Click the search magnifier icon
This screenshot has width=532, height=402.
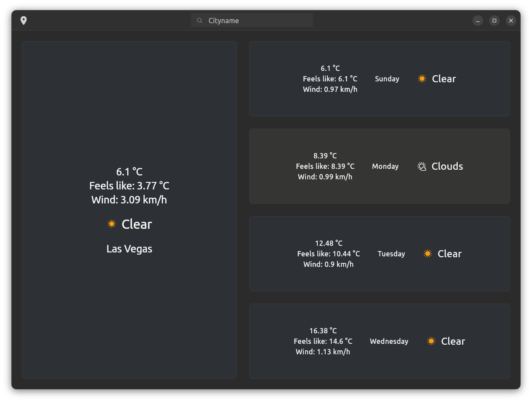coord(200,21)
